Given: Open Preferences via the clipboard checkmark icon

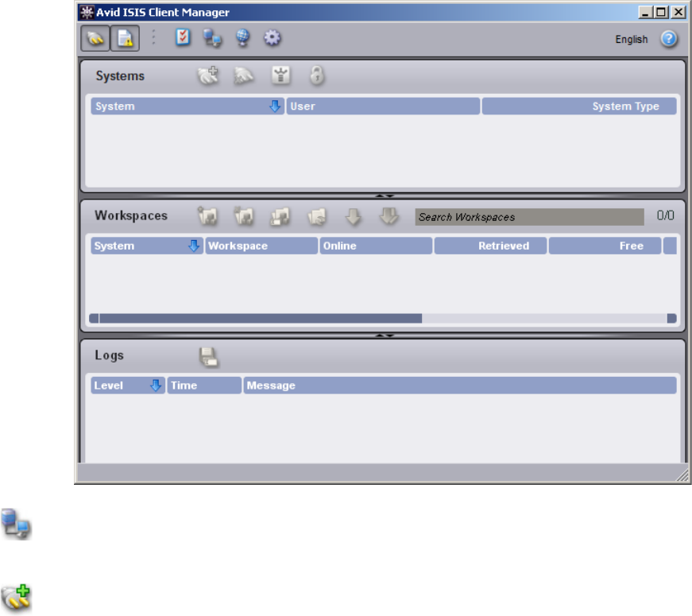Looking at the screenshot, I should pos(183,37).
